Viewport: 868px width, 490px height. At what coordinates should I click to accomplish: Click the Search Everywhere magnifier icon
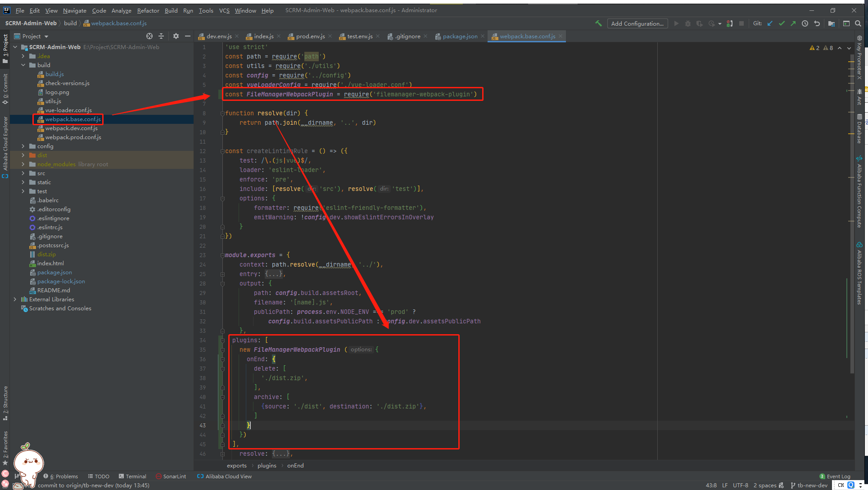coord(858,23)
